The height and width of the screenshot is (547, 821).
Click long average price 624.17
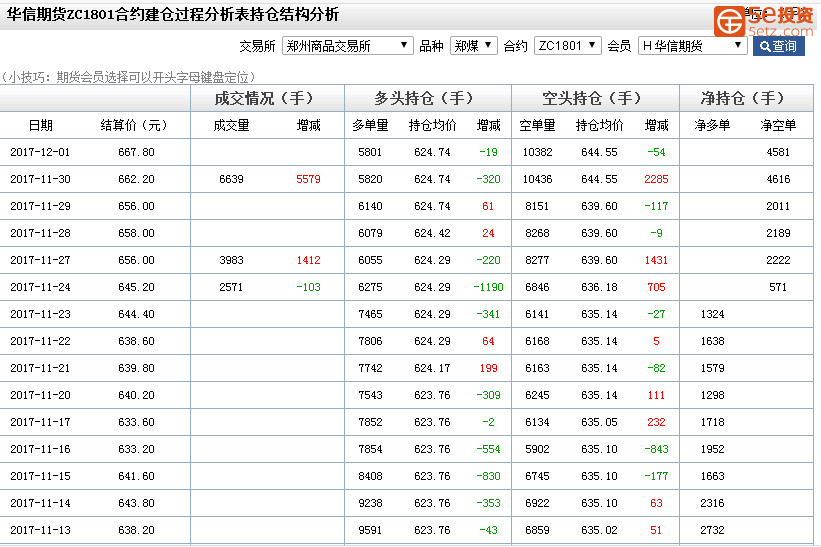click(432, 369)
